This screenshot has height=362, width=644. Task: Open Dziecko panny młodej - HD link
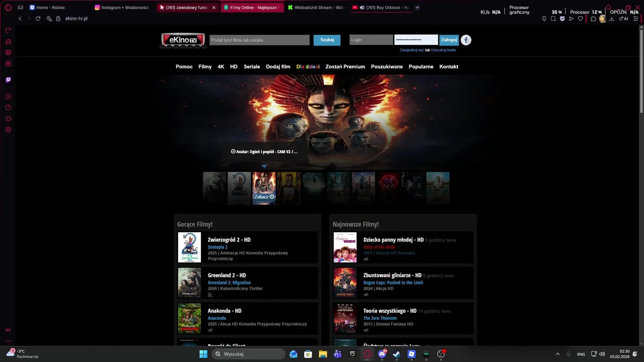pyautogui.click(x=393, y=240)
